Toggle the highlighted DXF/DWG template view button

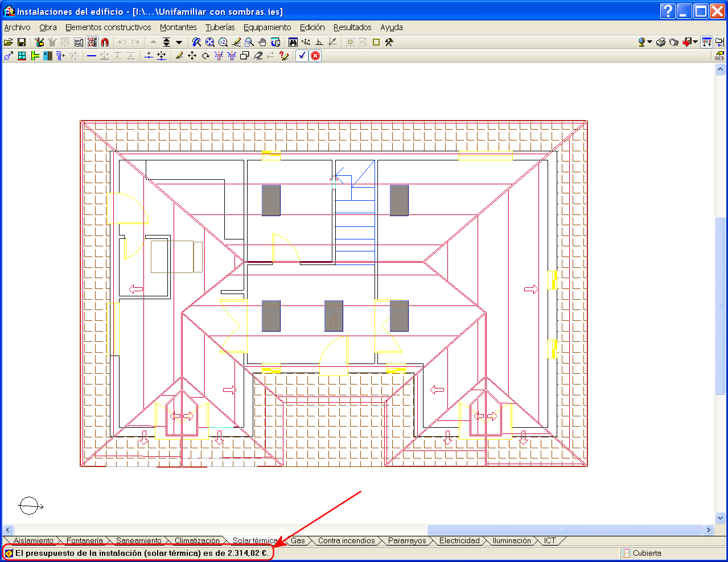pyautogui.click(x=92, y=42)
